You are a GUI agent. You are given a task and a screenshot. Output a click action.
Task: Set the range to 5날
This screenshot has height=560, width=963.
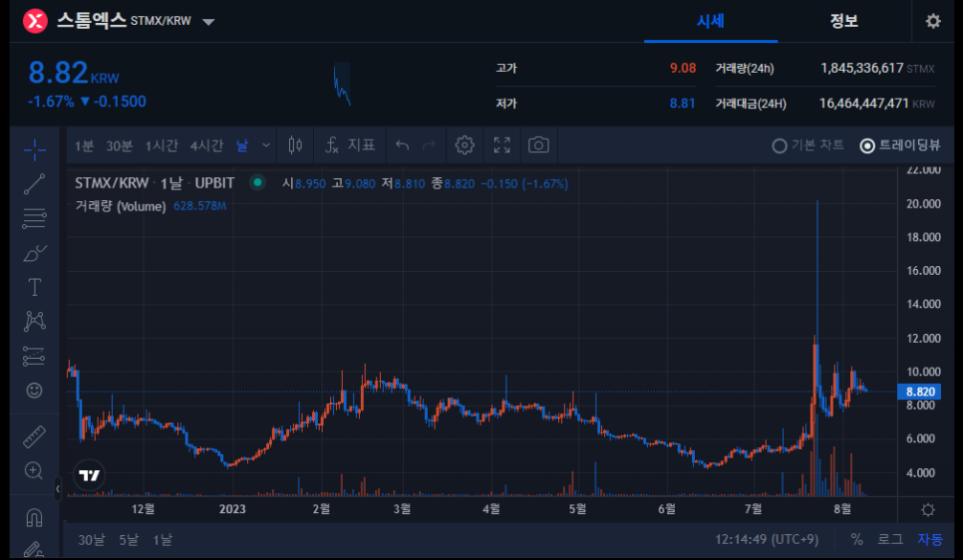click(x=129, y=540)
